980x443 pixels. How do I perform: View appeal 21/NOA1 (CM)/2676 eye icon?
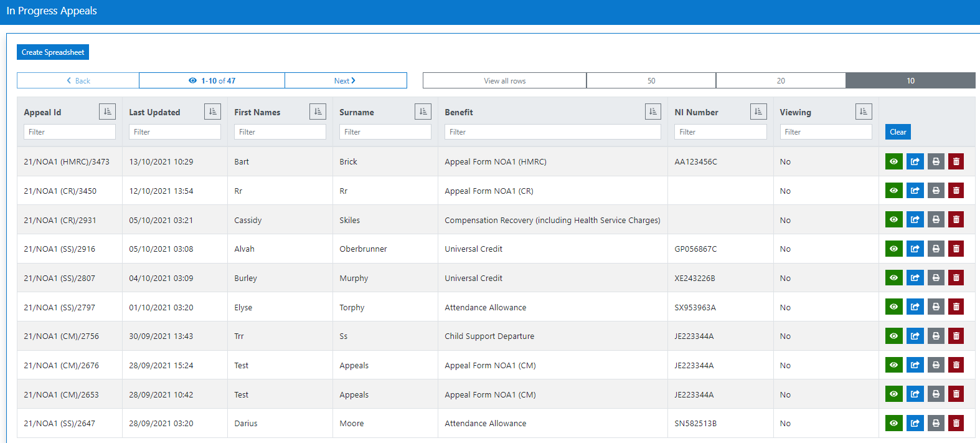(893, 365)
